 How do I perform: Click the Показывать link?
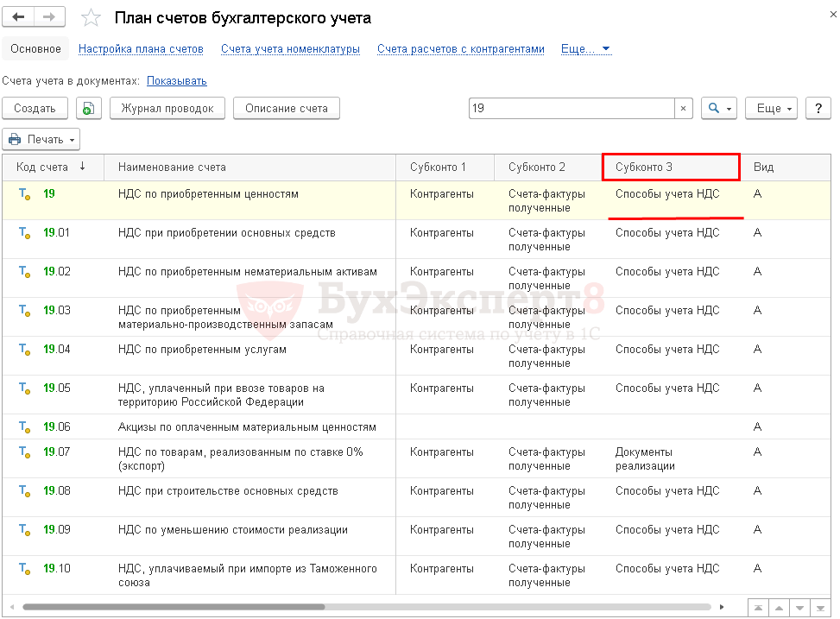pos(176,81)
